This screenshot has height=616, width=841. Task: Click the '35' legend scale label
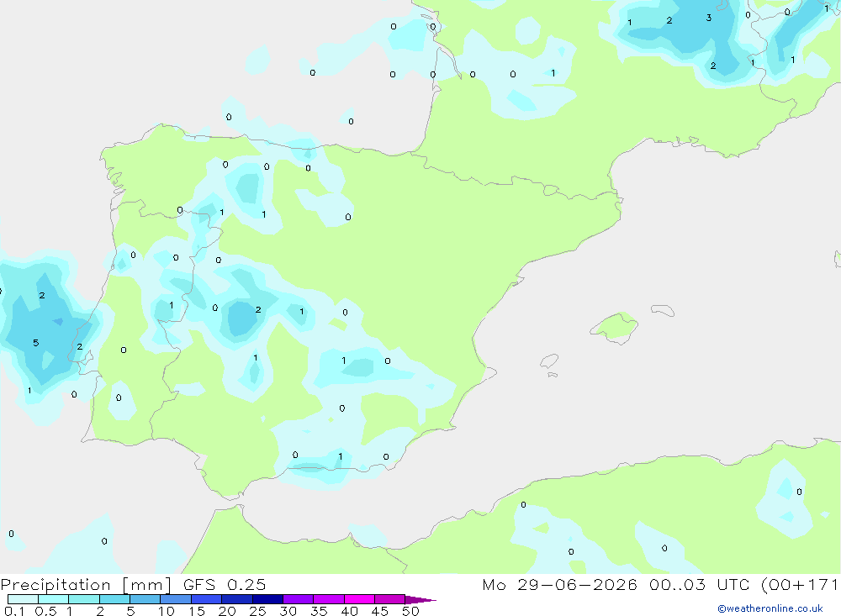point(319,611)
